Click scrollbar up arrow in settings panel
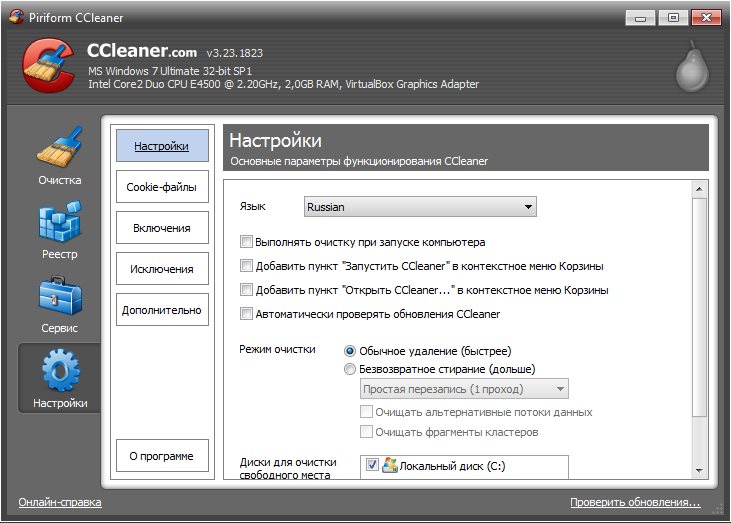This screenshot has height=523, width=731. click(699, 189)
